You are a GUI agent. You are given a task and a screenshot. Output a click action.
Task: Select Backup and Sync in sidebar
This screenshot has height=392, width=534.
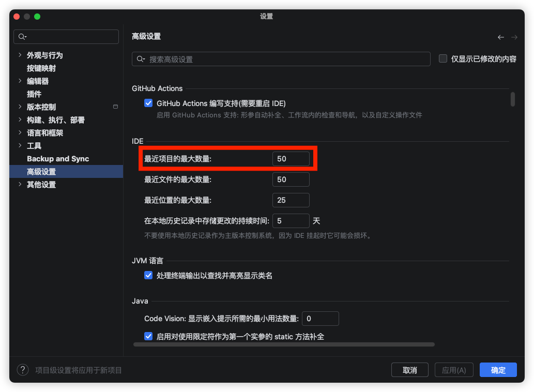(58, 159)
